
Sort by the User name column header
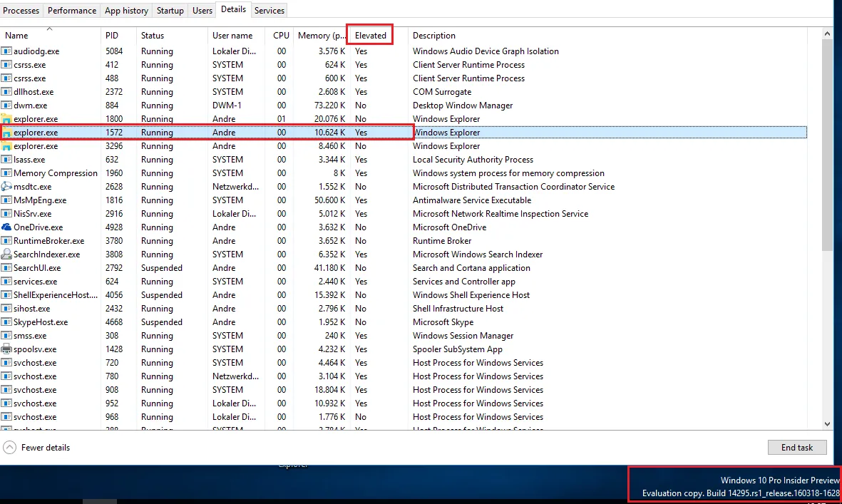pos(236,36)
